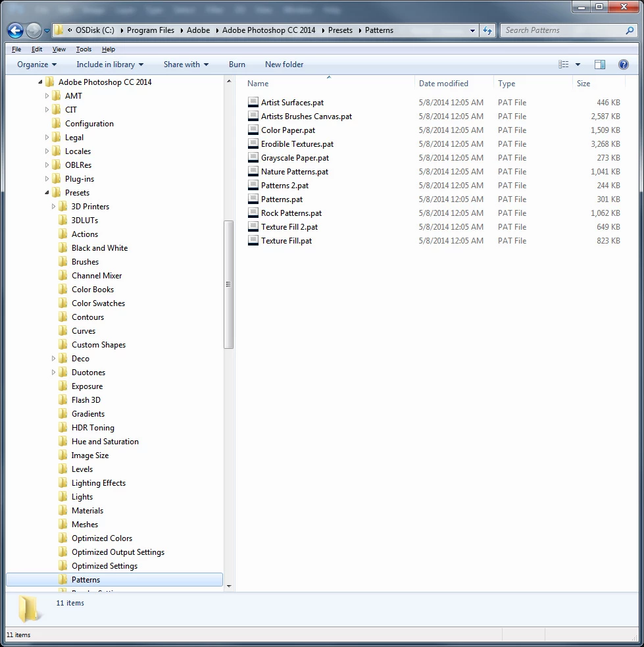Click the Texture Fill.pat file icon
This screenshot has height=647, width=644.
click(253, 240)
